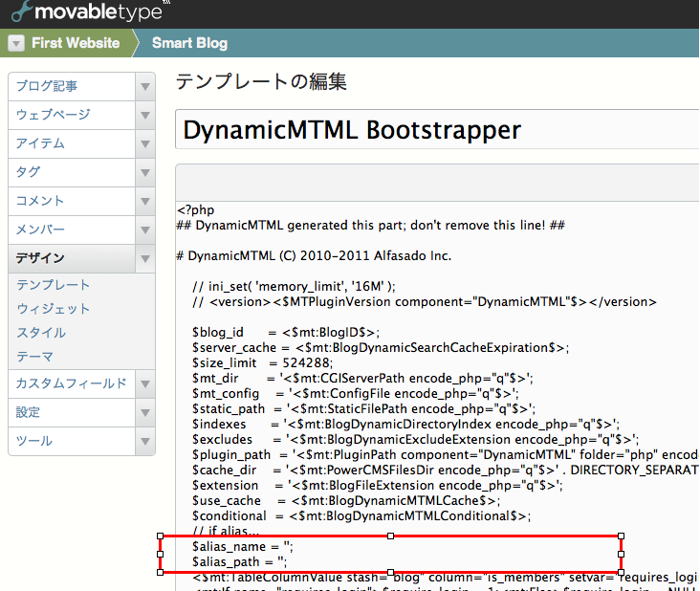Click the $alias_name = '' line
Viewport: 700px width, 591px height.
(242, 546)
